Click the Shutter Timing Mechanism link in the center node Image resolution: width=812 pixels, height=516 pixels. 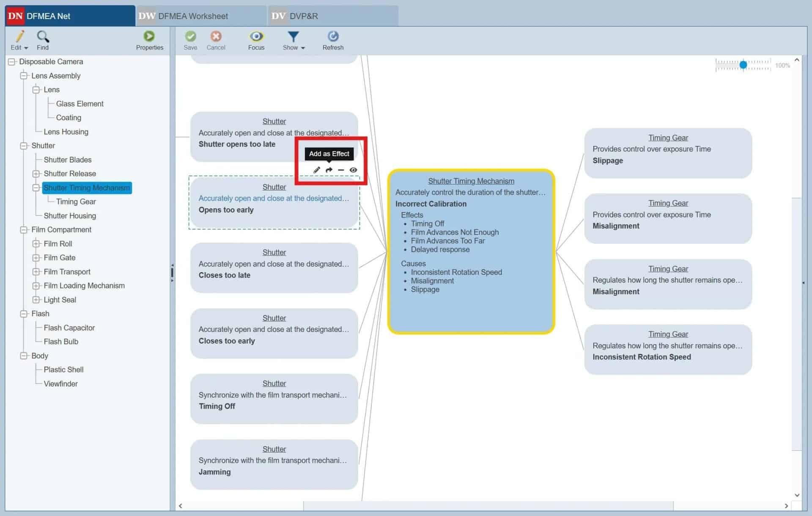click(471, 181)
